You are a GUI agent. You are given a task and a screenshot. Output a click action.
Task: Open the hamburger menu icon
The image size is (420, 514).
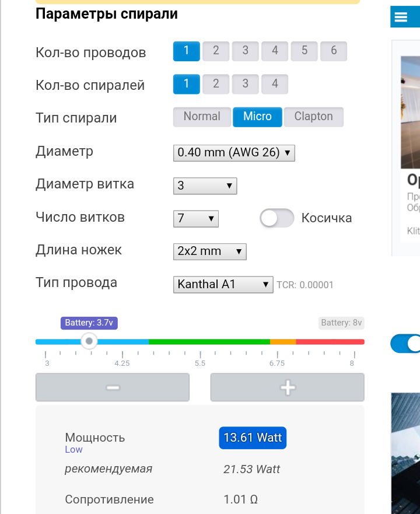tap(401, 17)
